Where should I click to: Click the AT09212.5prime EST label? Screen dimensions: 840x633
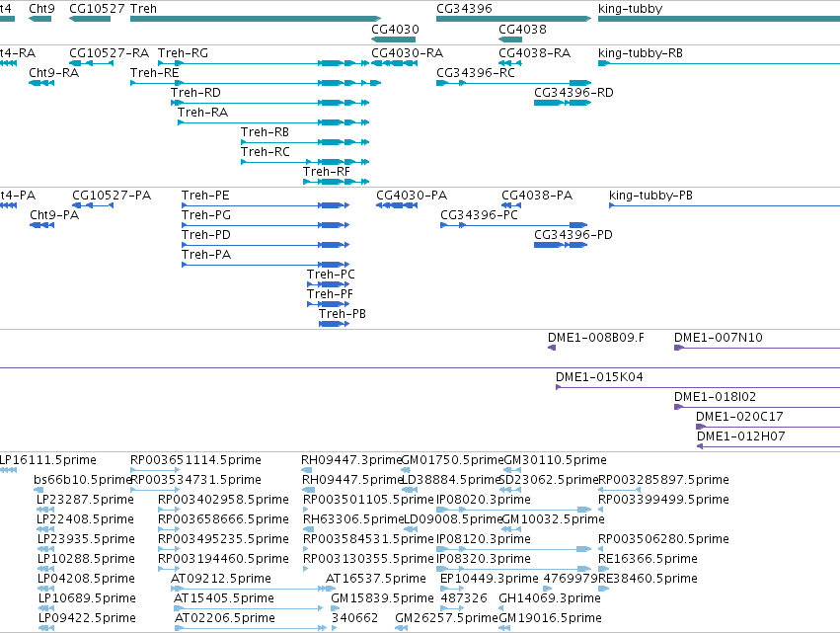coord(221,579)
